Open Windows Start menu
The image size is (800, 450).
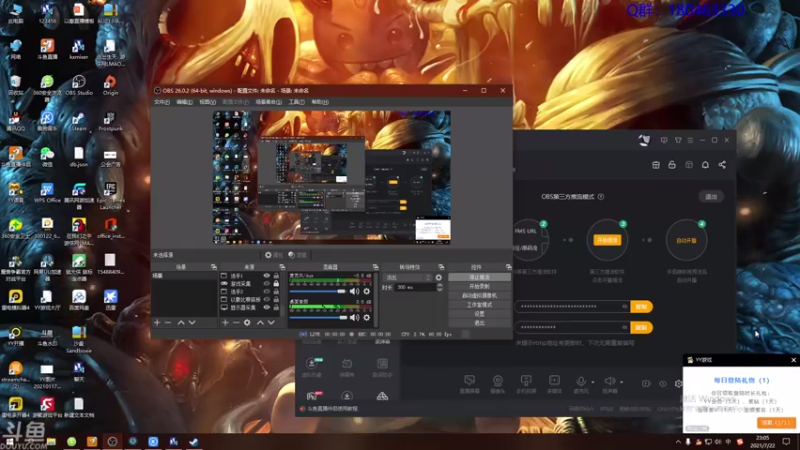(x=10, y=442)
